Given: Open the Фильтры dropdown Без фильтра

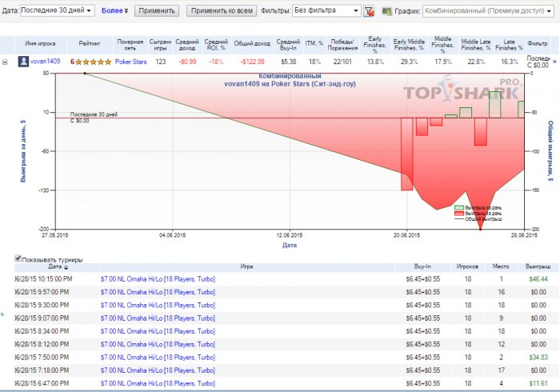Looking at the screenshot, I should point(326,11).
